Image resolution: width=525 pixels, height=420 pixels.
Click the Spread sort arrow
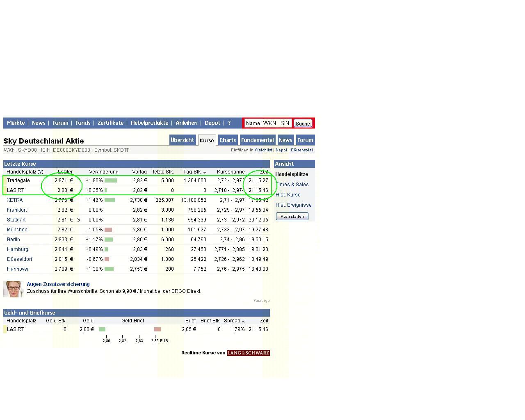point(243,321)
